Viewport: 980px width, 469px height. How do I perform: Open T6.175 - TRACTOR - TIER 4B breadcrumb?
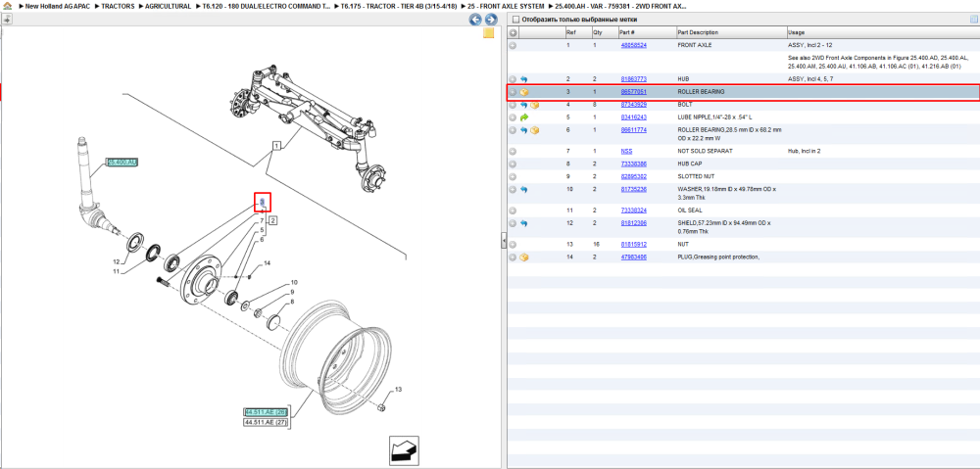[x=398, y=6]
